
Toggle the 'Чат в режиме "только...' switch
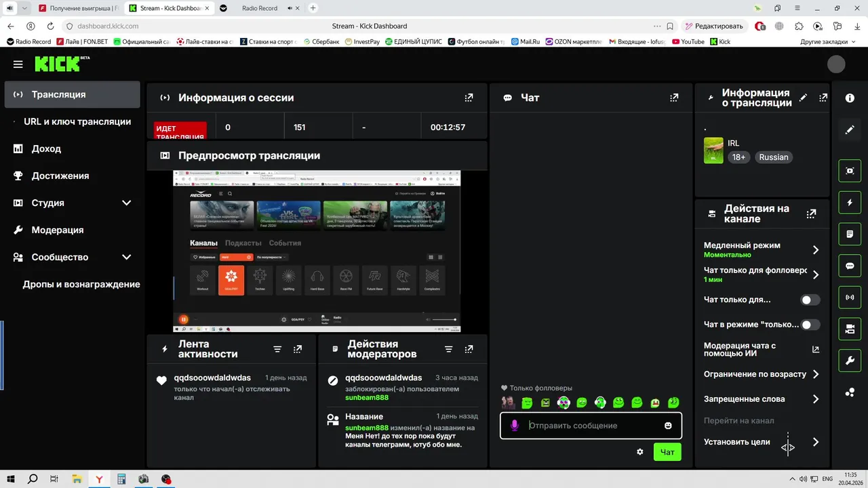click(x=810, y=325)
